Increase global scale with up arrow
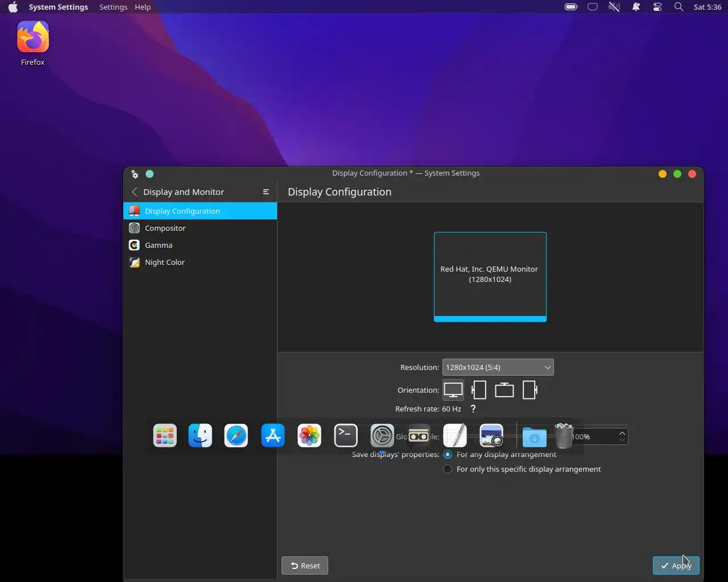Viewport: 728px width, 582px height. point(622,433)
